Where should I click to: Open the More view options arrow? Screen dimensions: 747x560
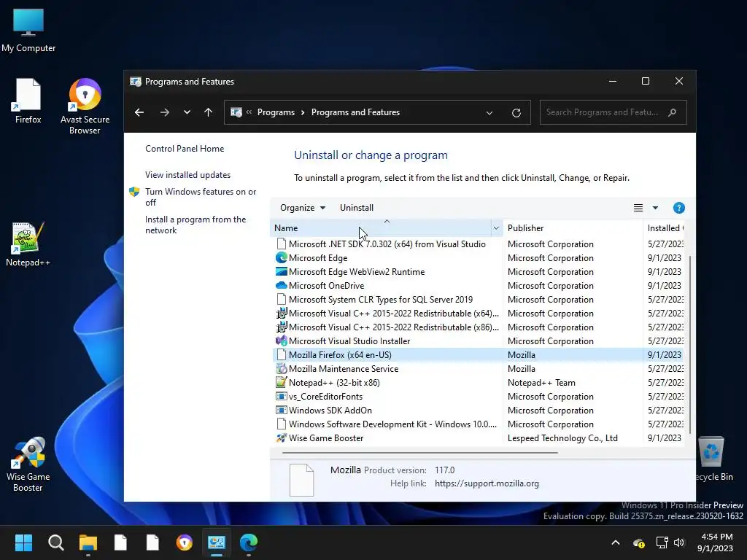(655, 208)
